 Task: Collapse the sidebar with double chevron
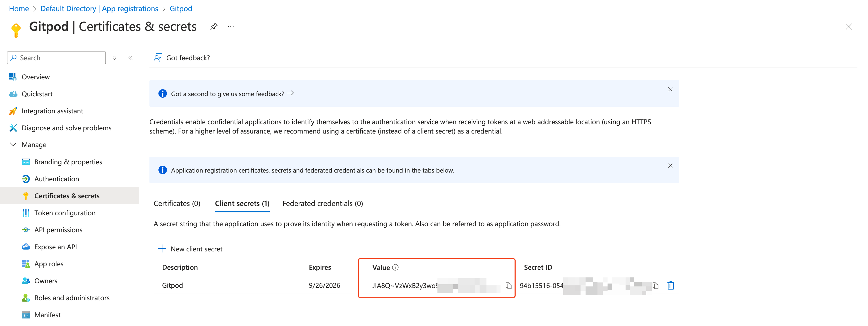pyautogui.click(x=130, y=58)
